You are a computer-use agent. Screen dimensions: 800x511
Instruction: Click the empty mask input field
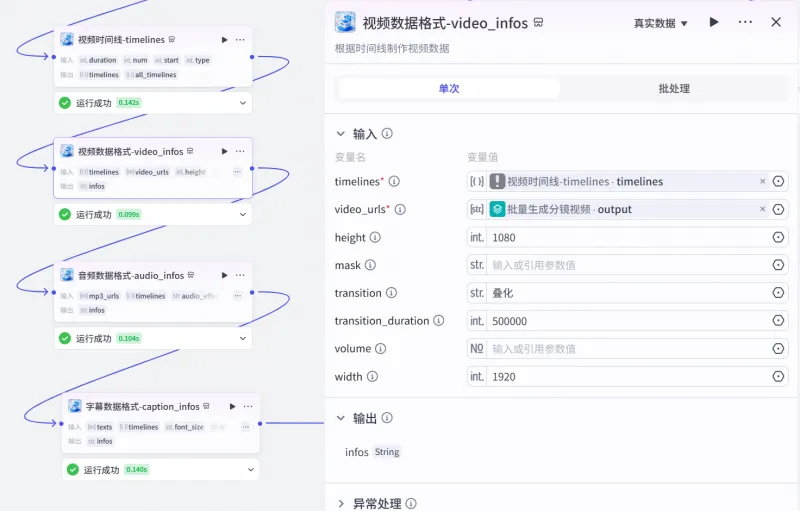628,265
